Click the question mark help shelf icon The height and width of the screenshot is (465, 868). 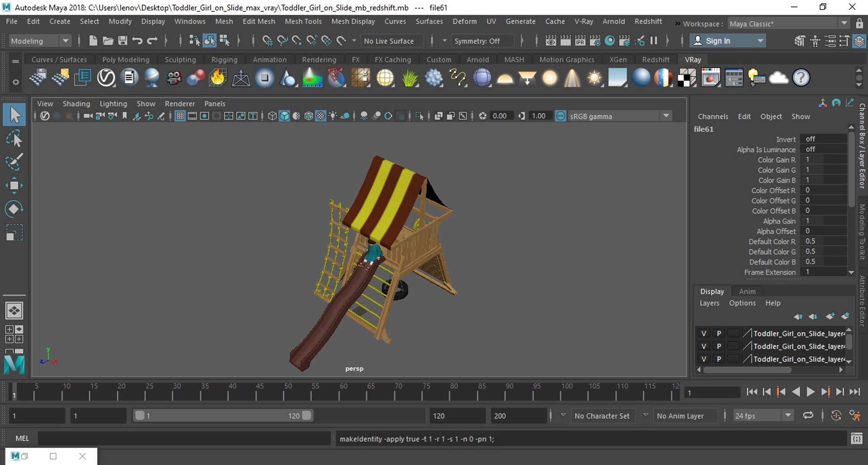(801, 78)
